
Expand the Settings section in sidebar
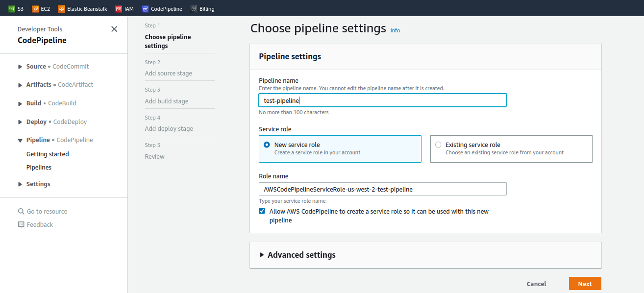[x=20, y=184]
